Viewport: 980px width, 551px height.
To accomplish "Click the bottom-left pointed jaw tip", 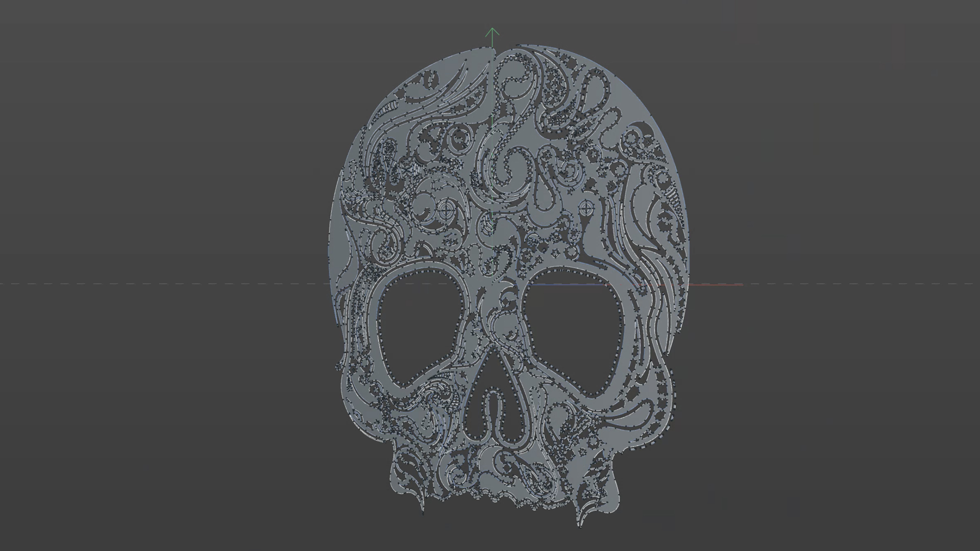I will click(423, 508).
